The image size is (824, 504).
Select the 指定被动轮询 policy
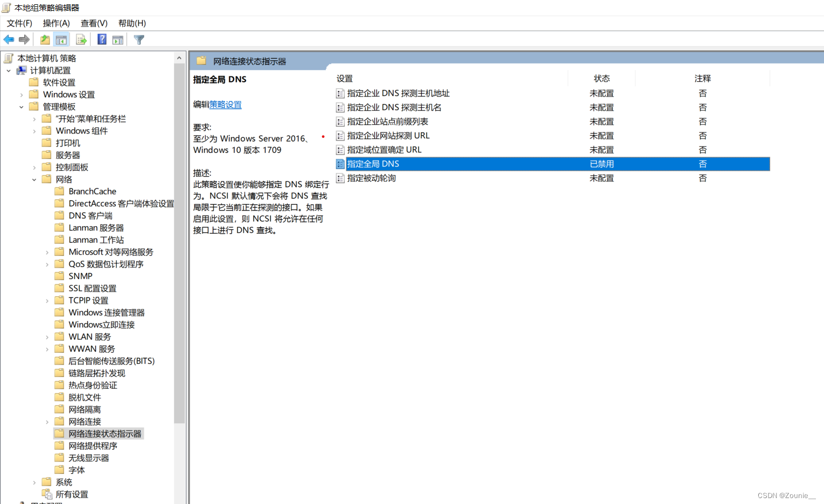pyautogui.click(x=372, y=178)
